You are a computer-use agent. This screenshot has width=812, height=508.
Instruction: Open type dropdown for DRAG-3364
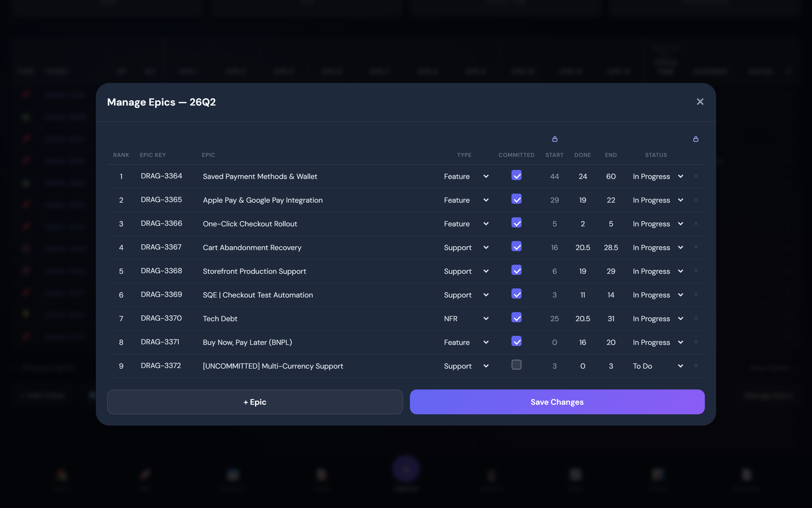point(466,176)
